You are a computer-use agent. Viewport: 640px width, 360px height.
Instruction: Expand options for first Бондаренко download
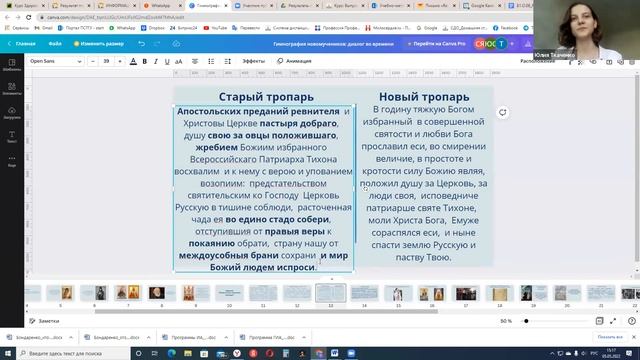point(71,338)
